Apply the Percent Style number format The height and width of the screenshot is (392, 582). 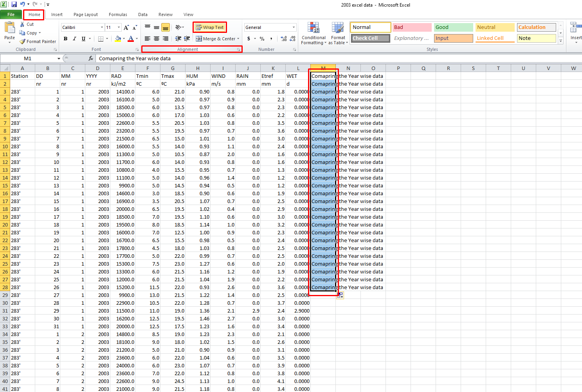pyautogui.click(x=262, y=39)
